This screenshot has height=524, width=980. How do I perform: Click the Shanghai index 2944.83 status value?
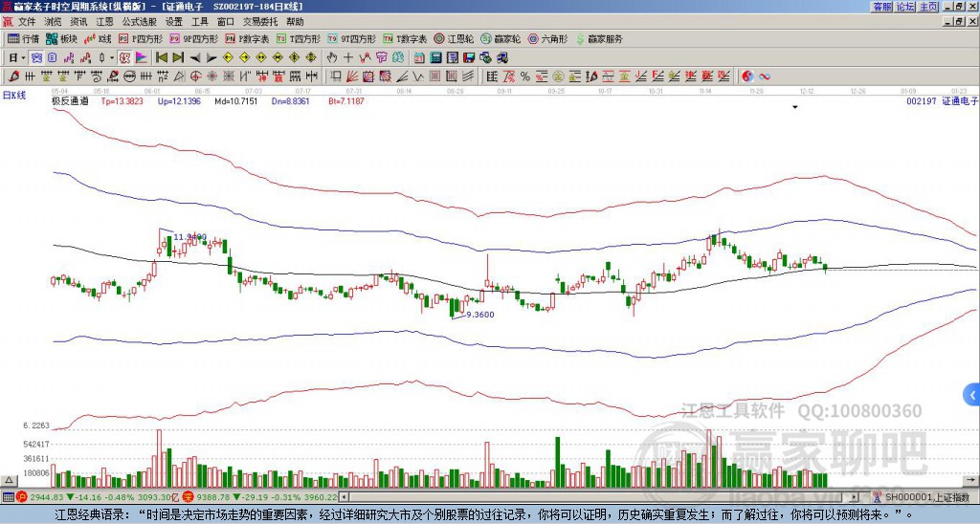[x=47, y=497]
